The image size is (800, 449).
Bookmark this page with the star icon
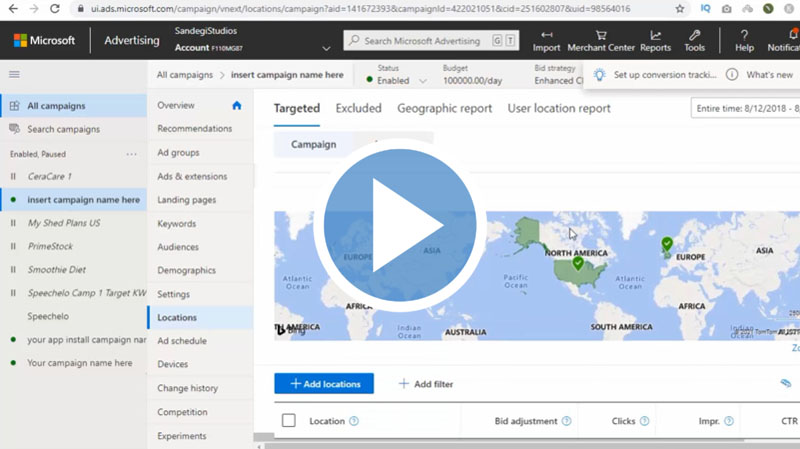(680, 9)
